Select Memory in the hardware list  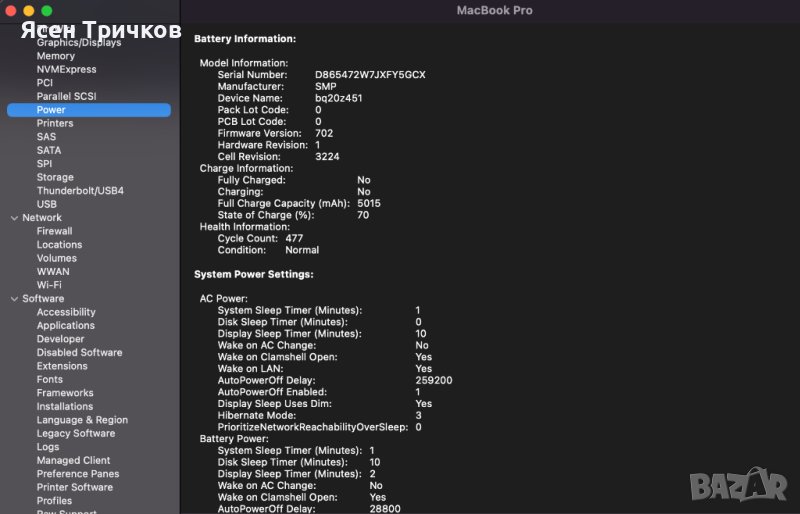55,56
